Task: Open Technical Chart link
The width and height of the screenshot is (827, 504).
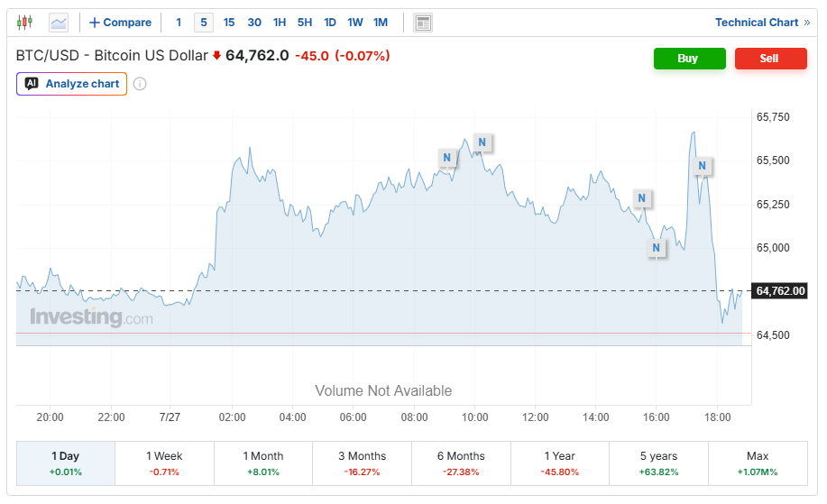Action: 762,23
